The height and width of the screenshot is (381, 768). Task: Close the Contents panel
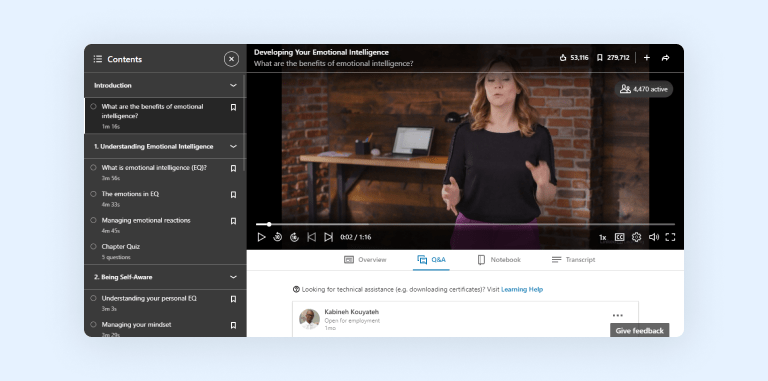click(231, 59)
